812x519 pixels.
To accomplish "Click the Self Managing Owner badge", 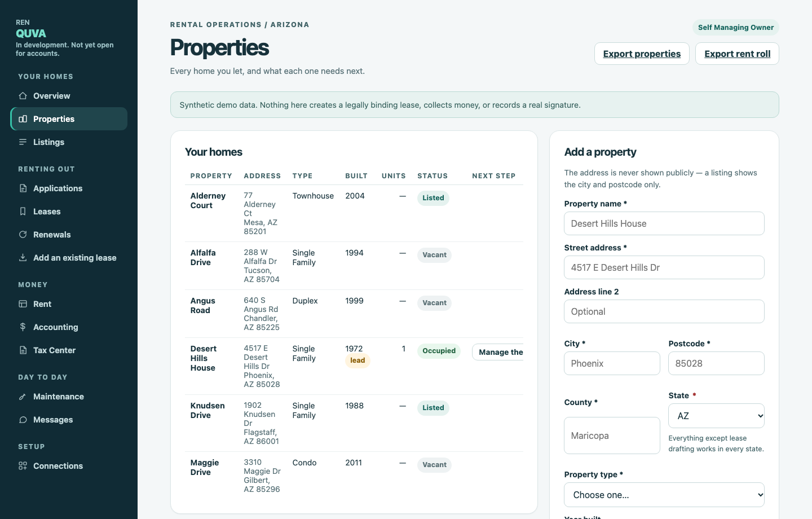I will (736, 27).
